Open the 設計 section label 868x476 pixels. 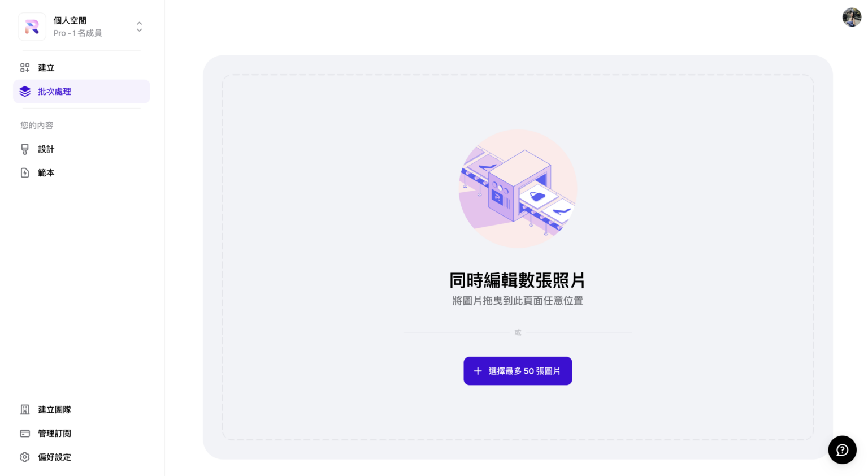[46, 149]
